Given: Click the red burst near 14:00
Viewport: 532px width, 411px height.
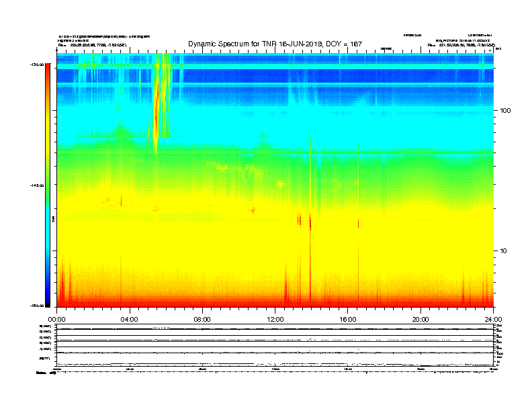Looking at the screenshot, I should [310, 222].
